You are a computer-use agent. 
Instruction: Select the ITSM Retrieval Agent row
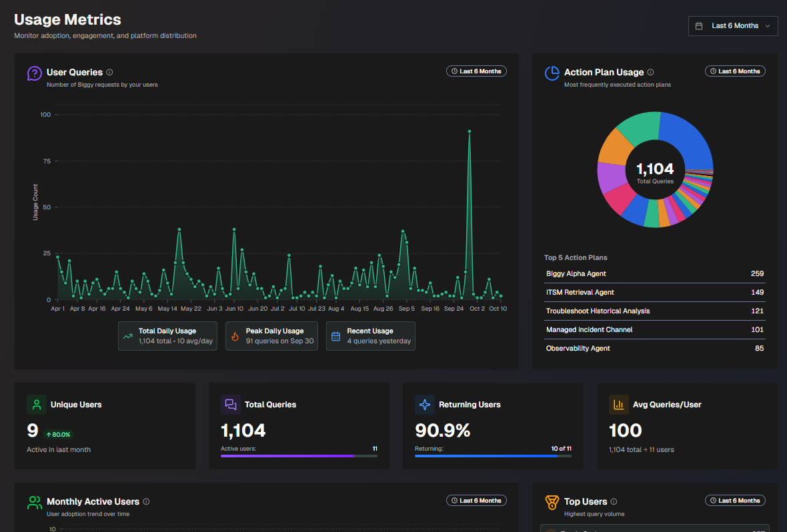tap(654, 292)
